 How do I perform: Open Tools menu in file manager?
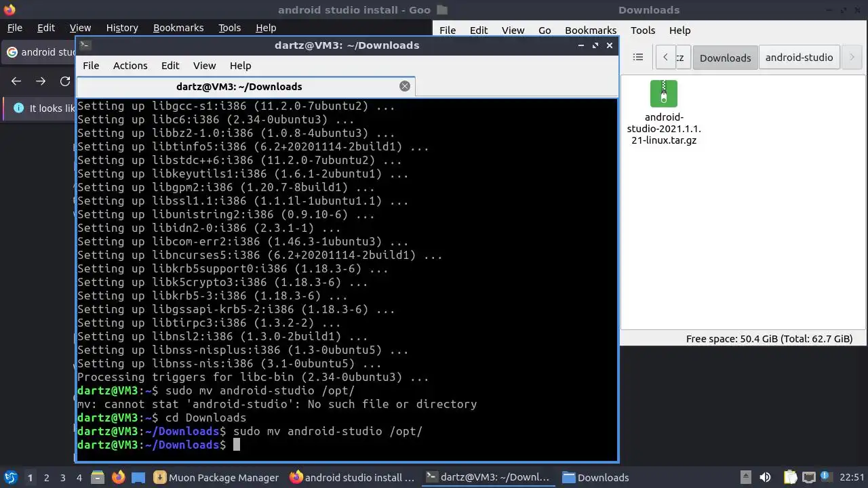[643, 30]
